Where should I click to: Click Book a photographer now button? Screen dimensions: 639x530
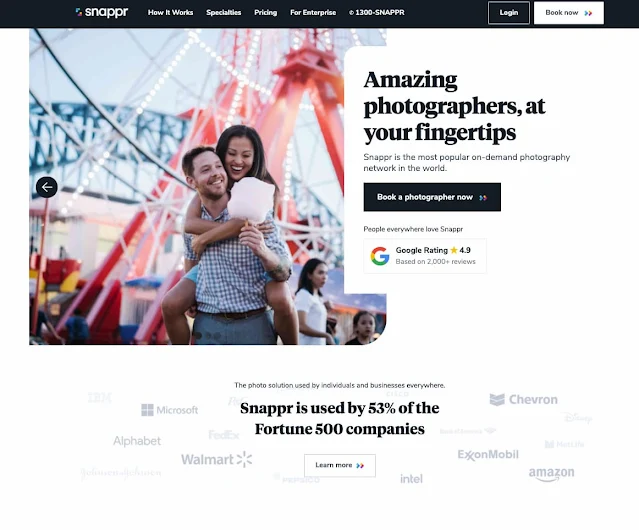click(432, 197)
